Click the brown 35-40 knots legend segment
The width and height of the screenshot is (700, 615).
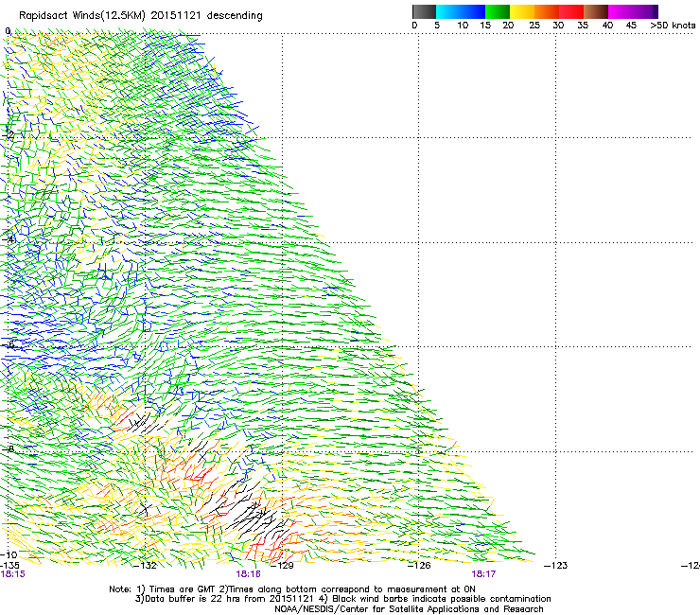(x=596, y=11)
